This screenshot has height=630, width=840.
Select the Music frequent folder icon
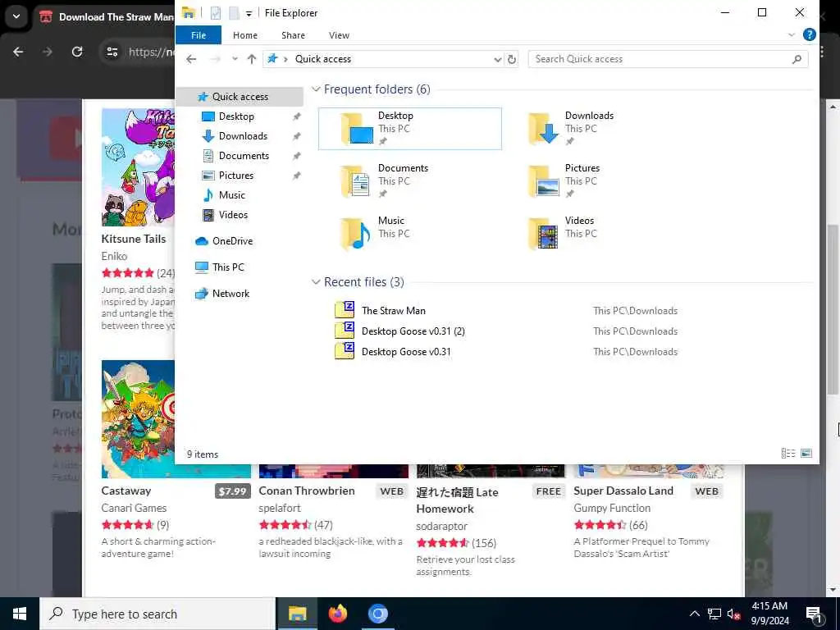point(357,234)
